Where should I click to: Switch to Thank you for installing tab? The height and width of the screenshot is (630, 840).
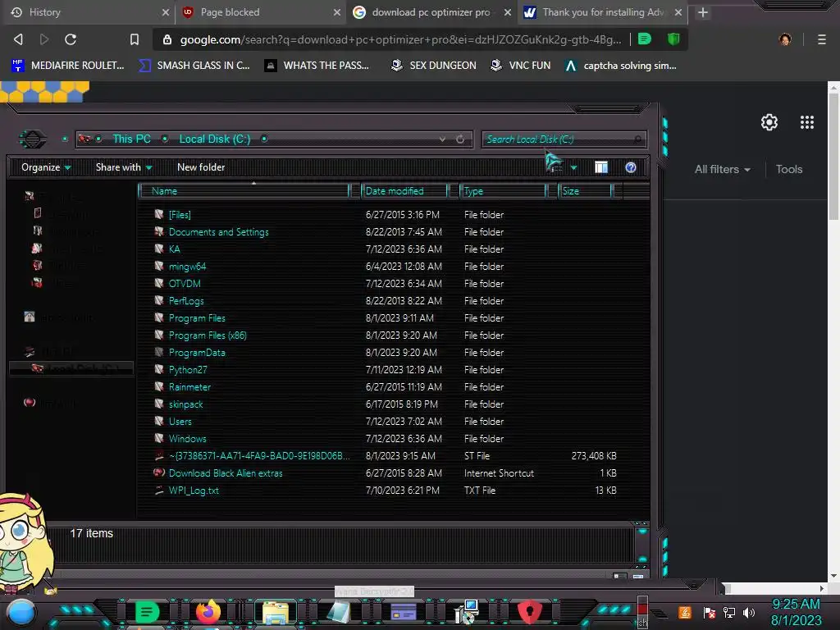(603, 11)
